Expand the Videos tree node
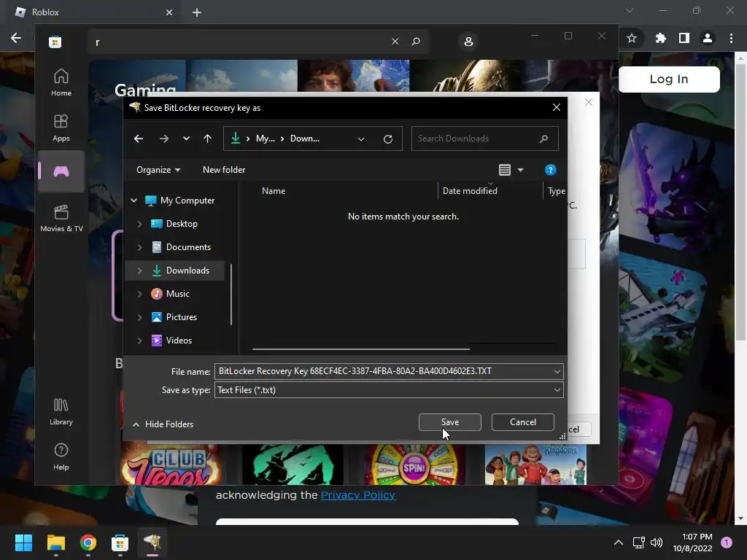The height and width of the screenshot is (560, 747). click(139, 341)
